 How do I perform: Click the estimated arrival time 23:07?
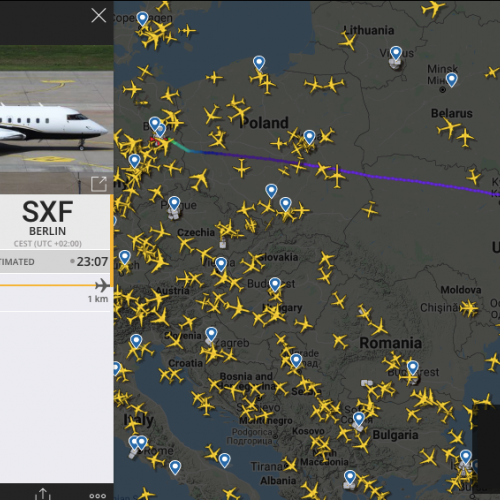(92, 262)
